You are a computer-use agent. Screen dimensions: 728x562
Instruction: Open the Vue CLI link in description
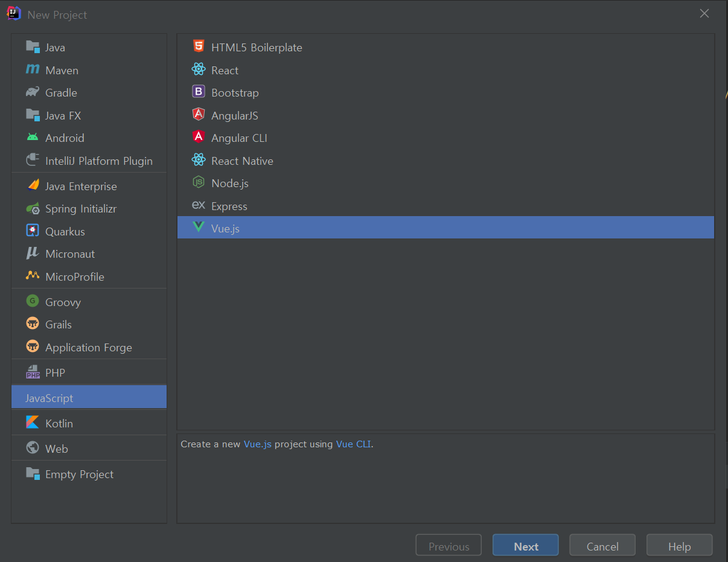(353, 444)
